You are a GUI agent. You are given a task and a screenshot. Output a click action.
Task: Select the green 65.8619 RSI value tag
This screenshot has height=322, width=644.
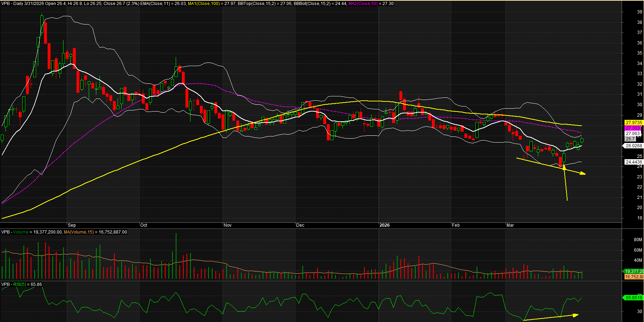pyautogui.click(x=633, y=298)
